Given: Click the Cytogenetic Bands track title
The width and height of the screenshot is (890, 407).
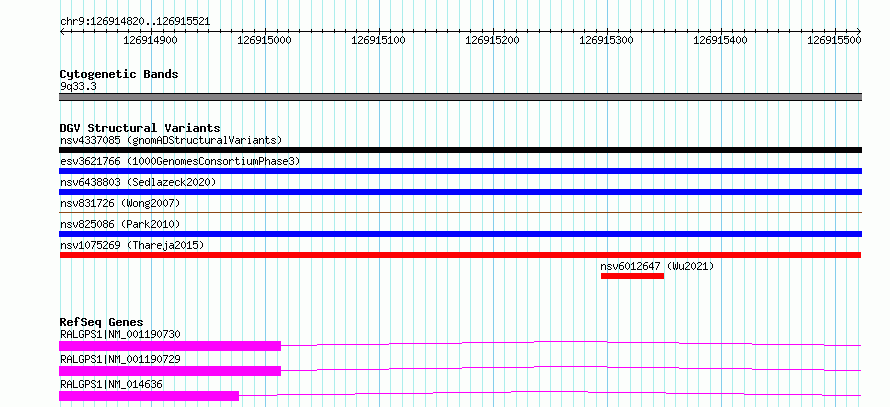Looking at the screenshot, I should pos(119,74).
